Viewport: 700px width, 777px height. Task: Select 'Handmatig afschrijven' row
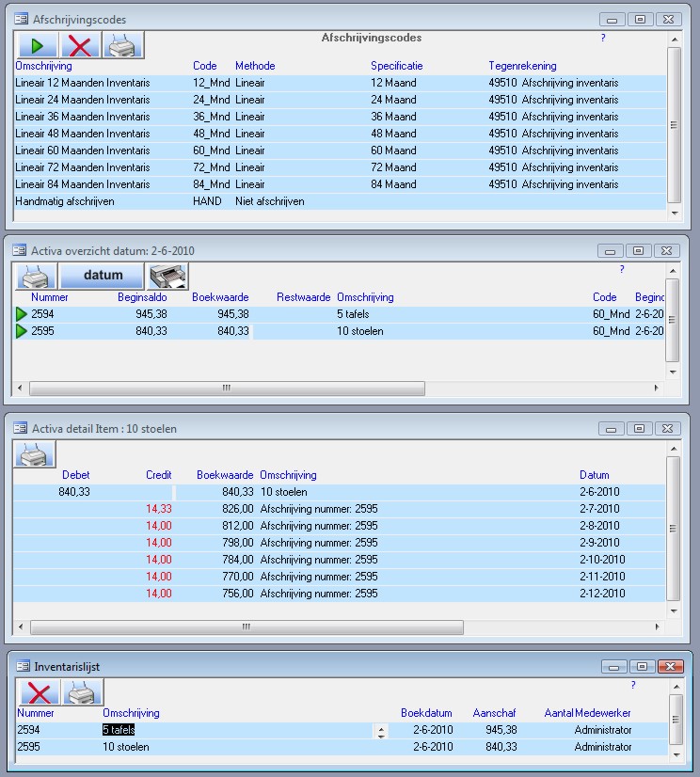(x=340, y=201)
